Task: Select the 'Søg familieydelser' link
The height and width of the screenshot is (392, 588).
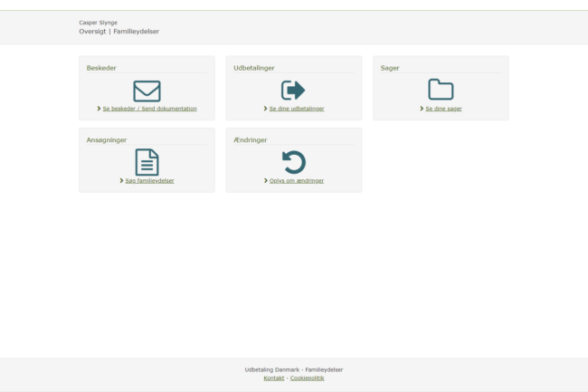Action: 149,180
